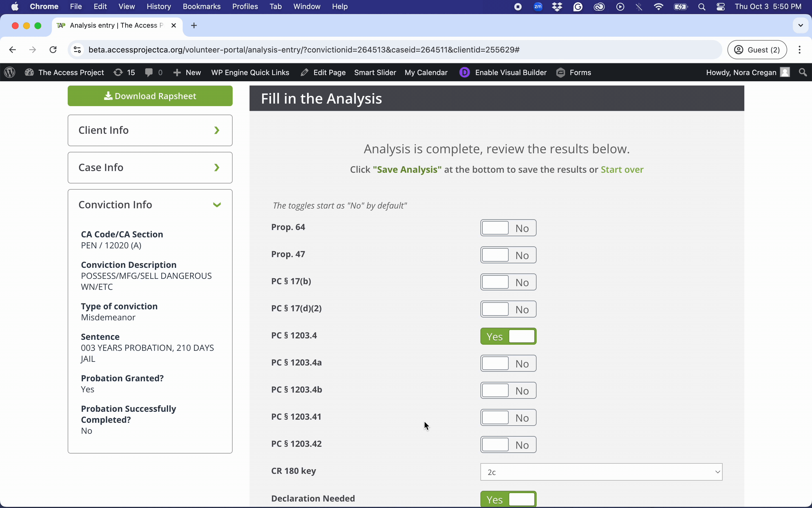Toggle the Prop. 47 switch
Image resolution: width=812 pixels, height=508 pixels.
point(508,255)
